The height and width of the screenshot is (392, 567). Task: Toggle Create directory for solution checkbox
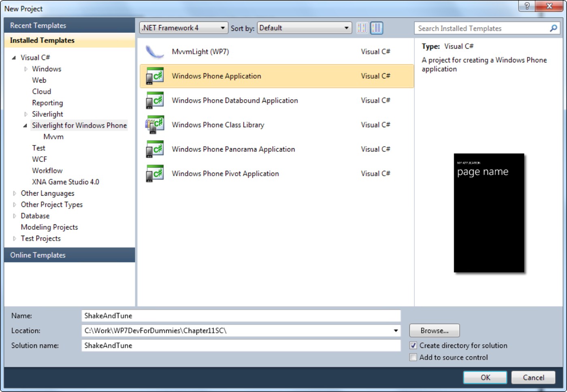pyautogui.click(x=413, y=345)
